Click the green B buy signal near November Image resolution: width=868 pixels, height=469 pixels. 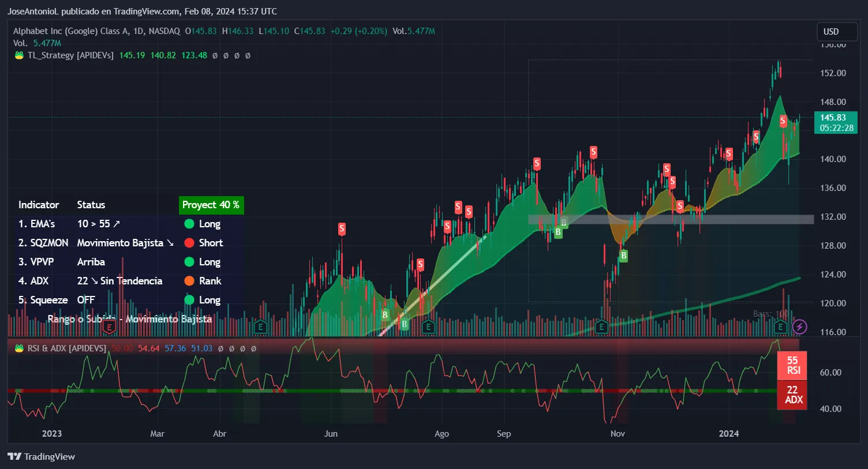[x=623, y=256]
